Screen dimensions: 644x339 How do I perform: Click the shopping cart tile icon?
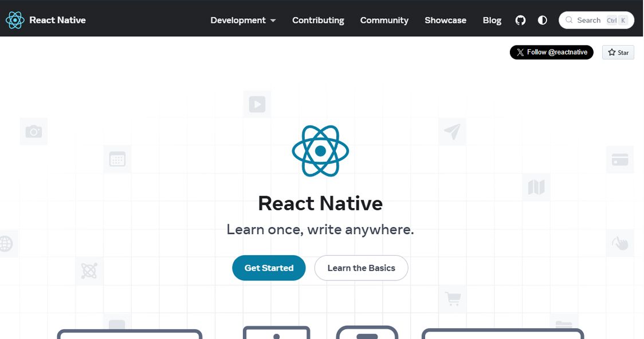[453, 299]
